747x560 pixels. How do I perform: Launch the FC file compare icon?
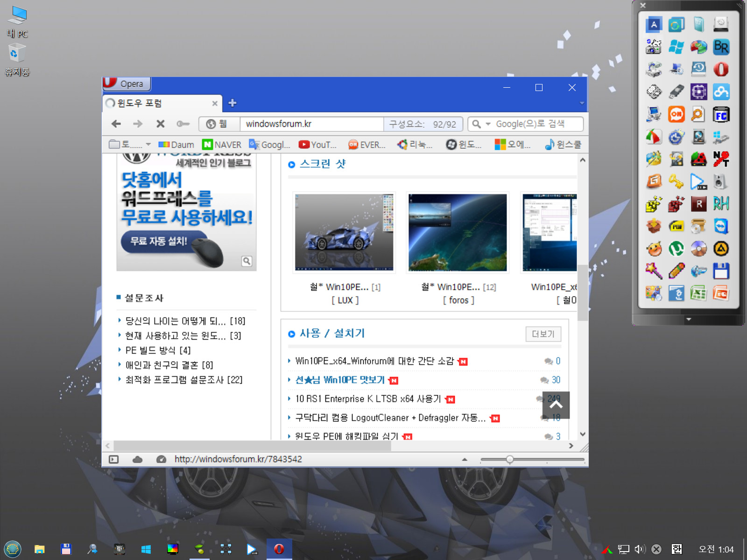[721, 114]
